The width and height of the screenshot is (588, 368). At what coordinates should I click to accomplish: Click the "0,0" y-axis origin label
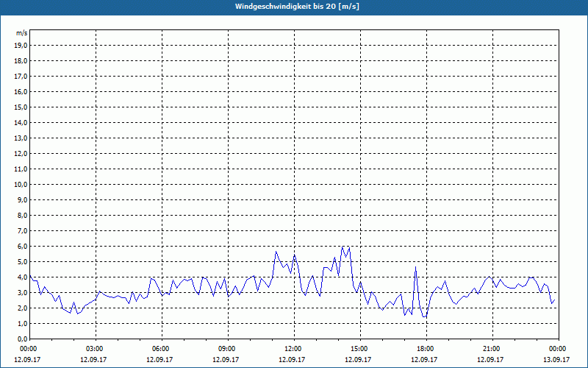pos(22,339)
